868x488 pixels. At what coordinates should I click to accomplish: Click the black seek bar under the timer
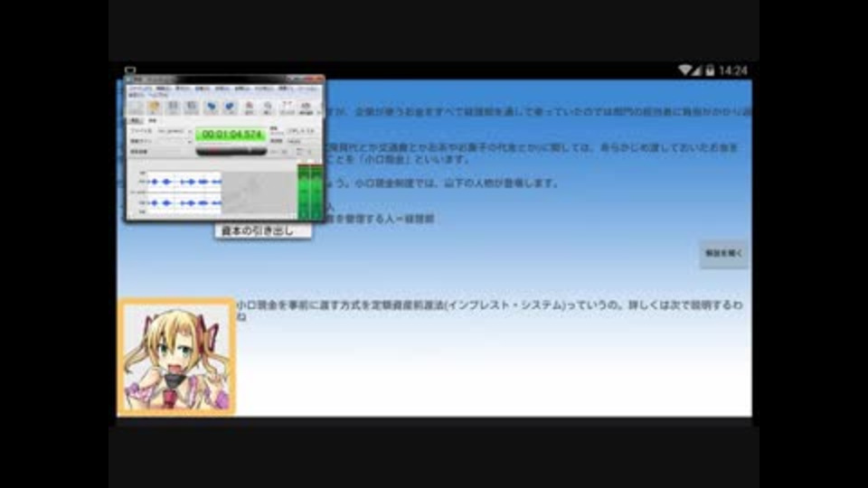231,151
